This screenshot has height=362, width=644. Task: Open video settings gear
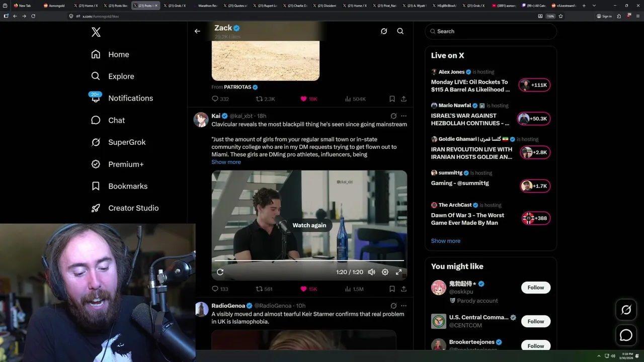point(385,272)
